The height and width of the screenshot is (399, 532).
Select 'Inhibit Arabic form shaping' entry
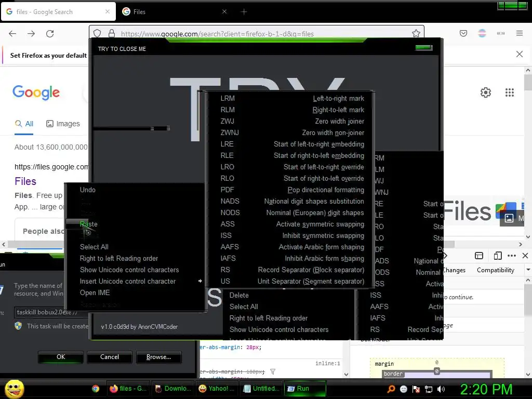[x=292, y=258]
